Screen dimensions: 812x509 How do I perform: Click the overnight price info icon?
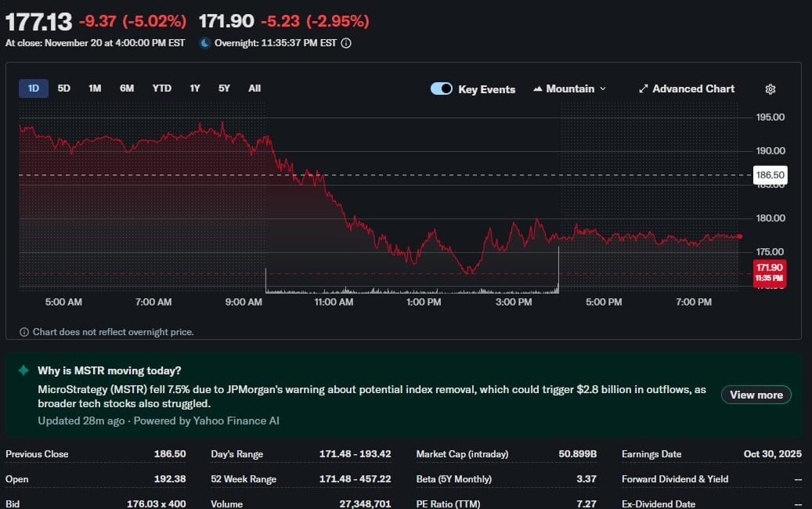[346, 43]
